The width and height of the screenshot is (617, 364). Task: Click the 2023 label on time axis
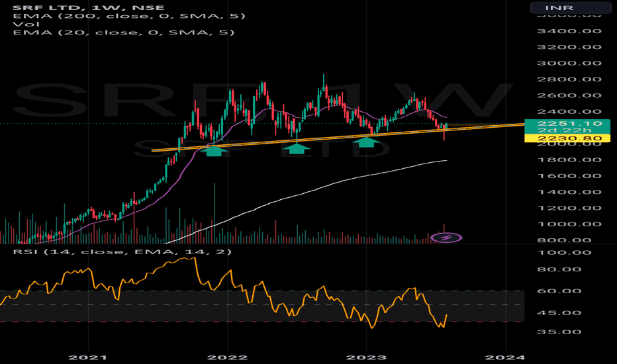tap(366, 357)
